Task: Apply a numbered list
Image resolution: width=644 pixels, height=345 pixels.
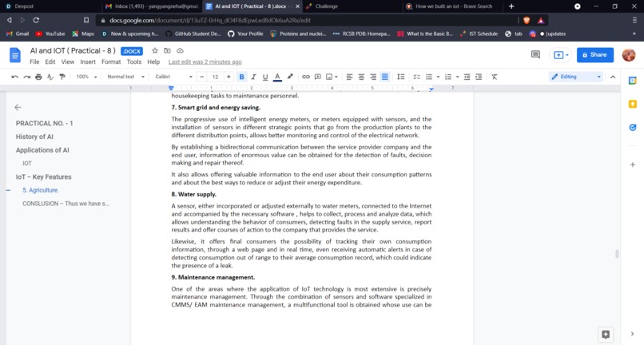Action: pos(448,77)
